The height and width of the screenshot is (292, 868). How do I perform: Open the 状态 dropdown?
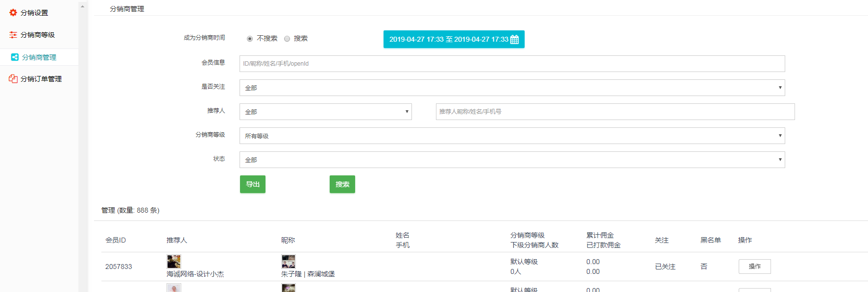(512, 160)
